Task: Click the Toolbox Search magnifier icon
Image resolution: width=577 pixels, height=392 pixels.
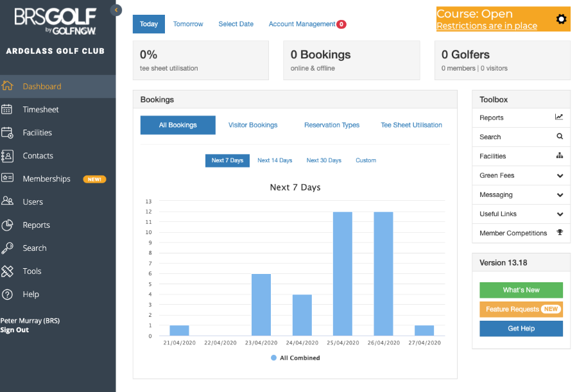Action: point(560,137)
